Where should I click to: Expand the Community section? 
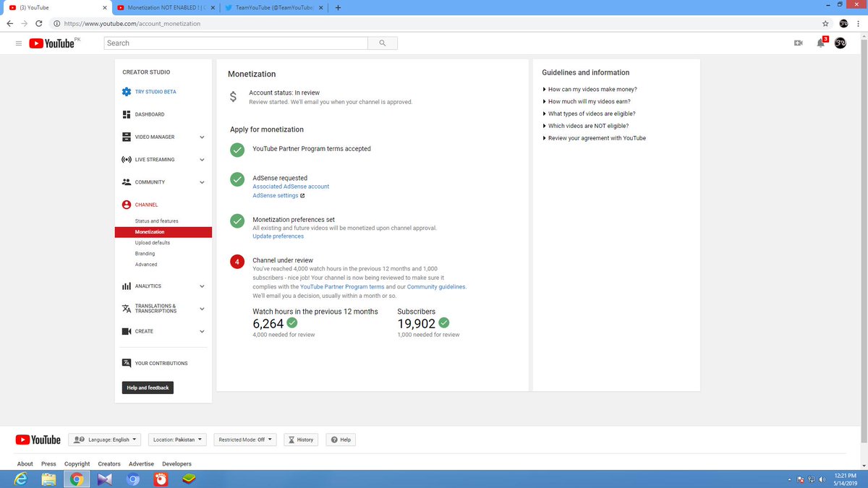202,182
